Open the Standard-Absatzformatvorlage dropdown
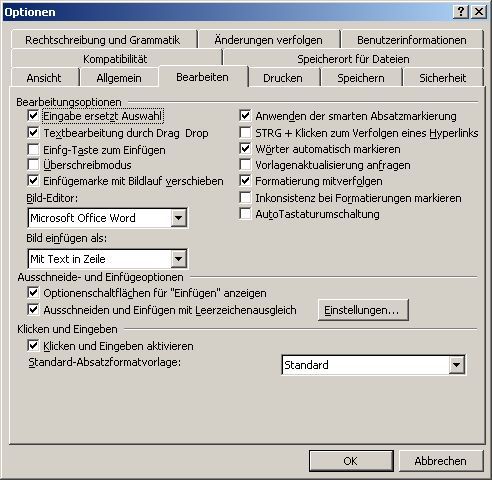The height and width of the screenshot is (480, 492). [456, 365]
